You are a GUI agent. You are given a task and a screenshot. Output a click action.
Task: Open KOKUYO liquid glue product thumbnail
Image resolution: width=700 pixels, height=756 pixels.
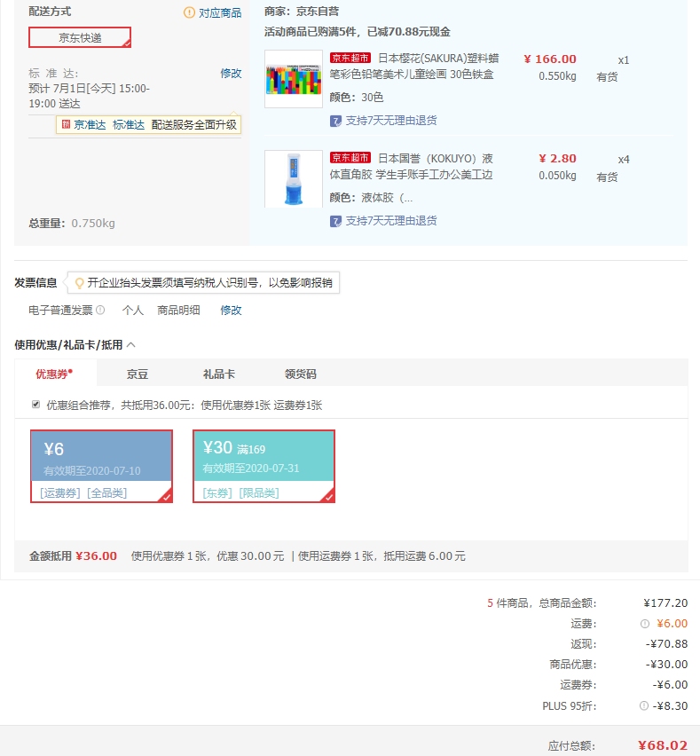click(294, 179)
